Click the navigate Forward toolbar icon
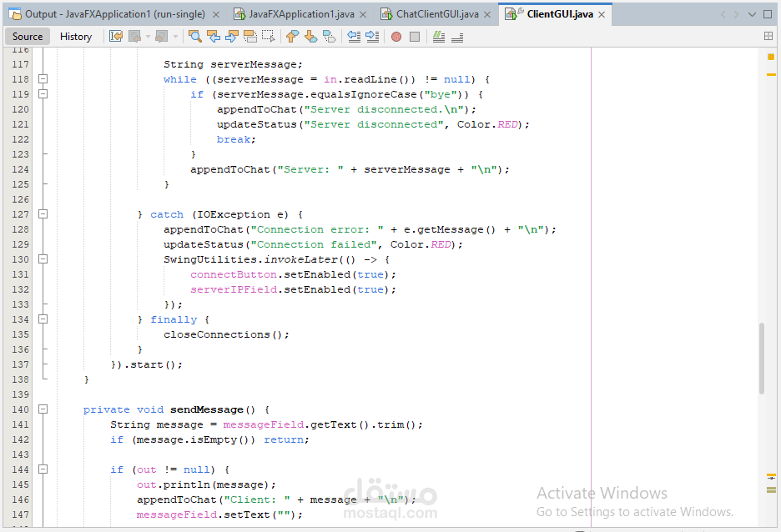The image size is (781, 532). [x=161, y=37]
